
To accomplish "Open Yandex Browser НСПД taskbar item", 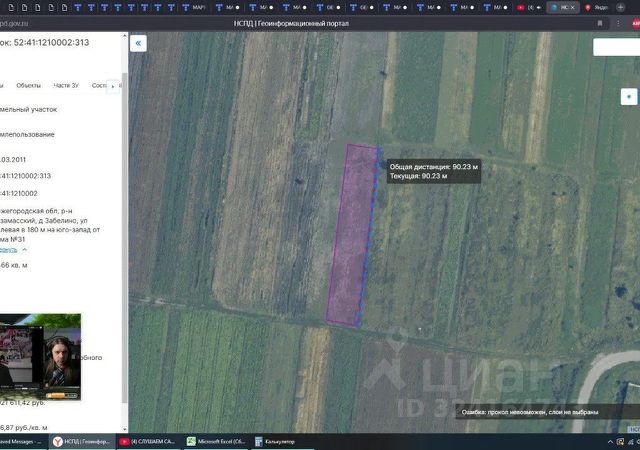I will pos(81,441).
